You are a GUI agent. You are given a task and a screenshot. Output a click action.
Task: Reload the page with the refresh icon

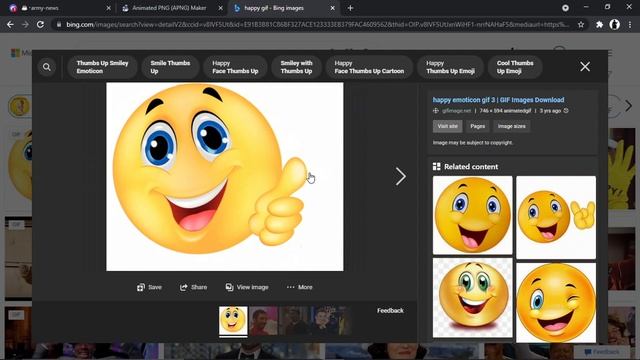click(x=40, y=24)
